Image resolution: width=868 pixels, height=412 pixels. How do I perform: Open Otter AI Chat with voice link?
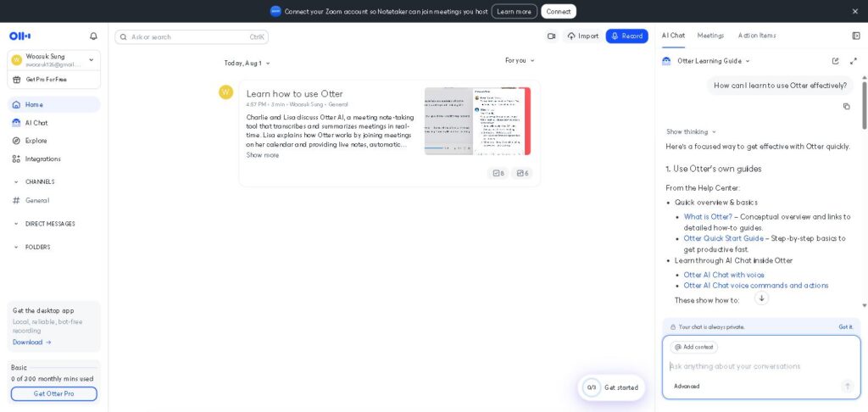tap(724, 275)
